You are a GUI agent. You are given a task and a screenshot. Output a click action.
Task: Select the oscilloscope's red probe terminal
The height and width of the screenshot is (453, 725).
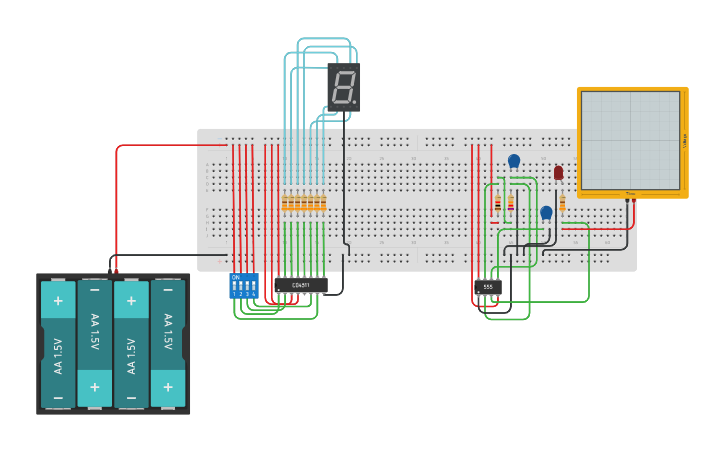tap(634, 200)
